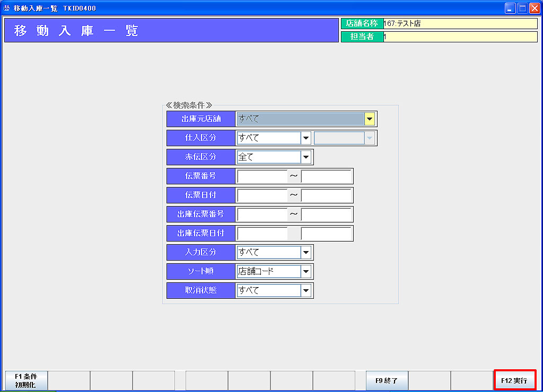This screenshot has height=392, width=543.
Task: Click the 出庫伝票番号 start field
Action: tap(262, 215)
